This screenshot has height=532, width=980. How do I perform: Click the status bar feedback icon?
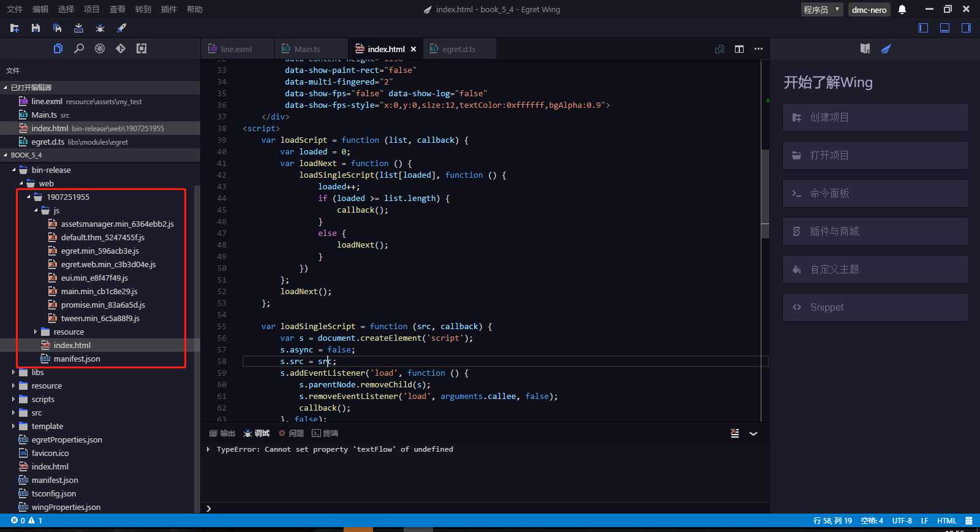[969, 521]
